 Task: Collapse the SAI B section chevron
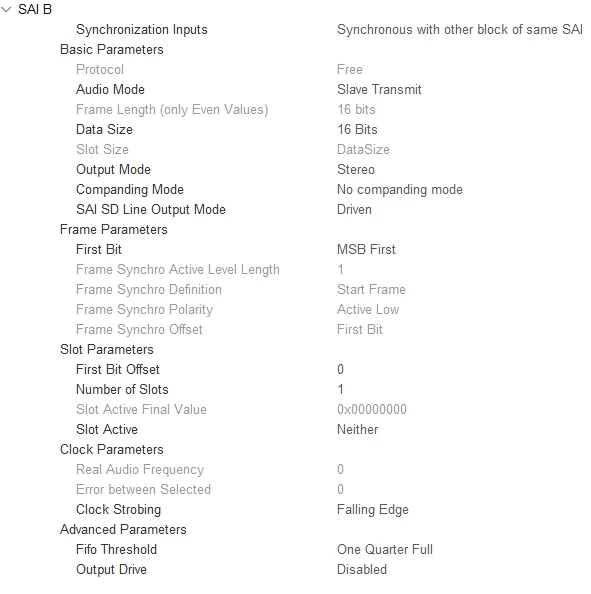coord(6,9)
